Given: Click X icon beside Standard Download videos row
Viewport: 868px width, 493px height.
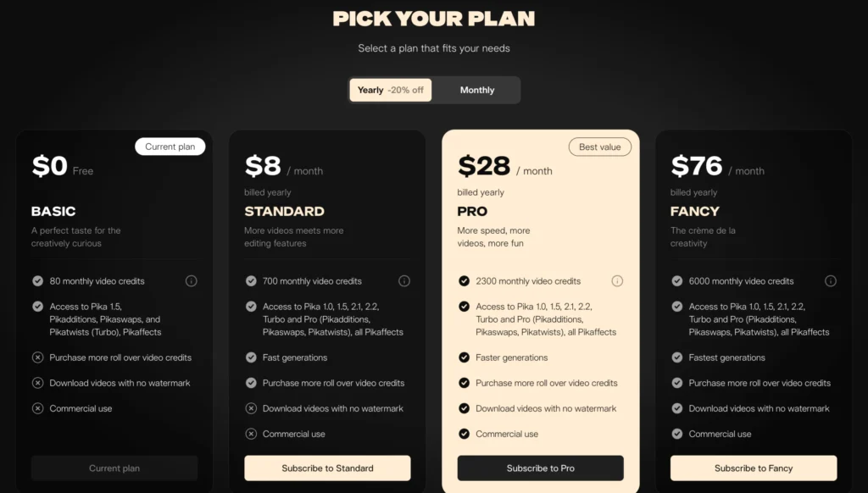Looking at the screenshot, I should coord(251,408).
